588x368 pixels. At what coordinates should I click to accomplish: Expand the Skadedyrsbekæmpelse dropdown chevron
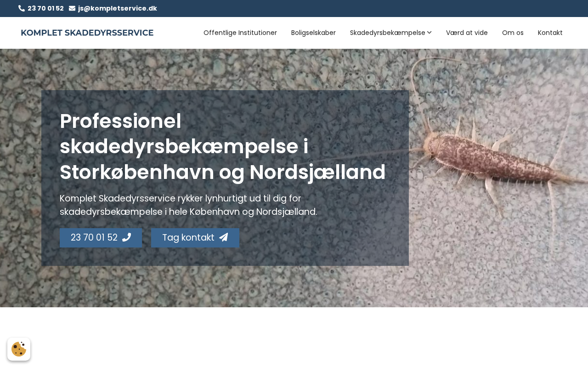point(429,33)
